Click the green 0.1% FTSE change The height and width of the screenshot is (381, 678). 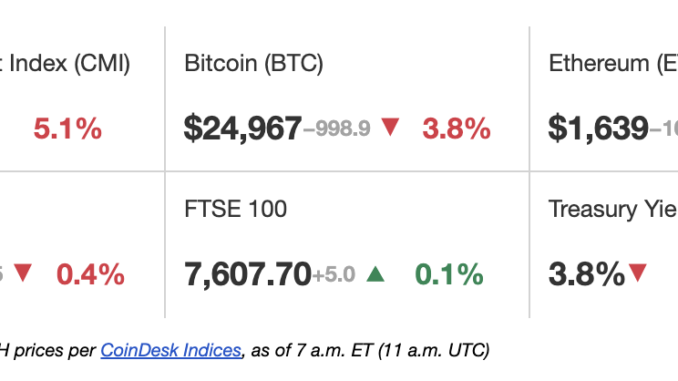(449, 274)
